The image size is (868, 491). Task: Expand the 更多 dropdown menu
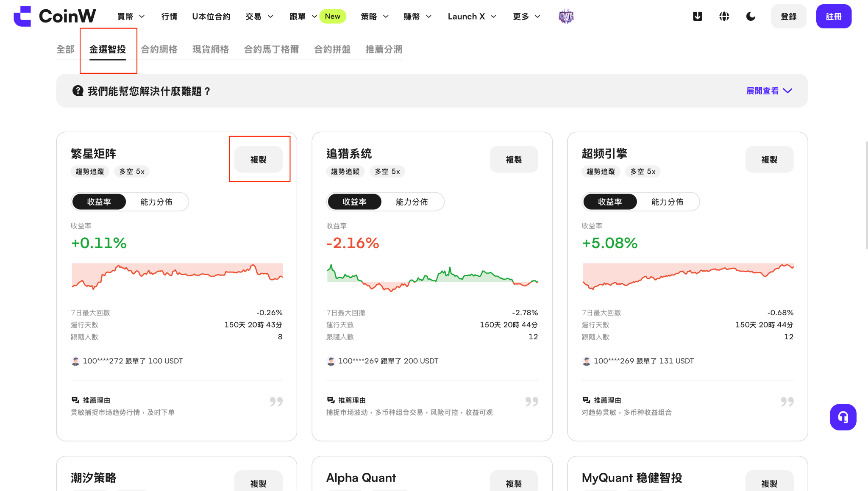[527, 17]
